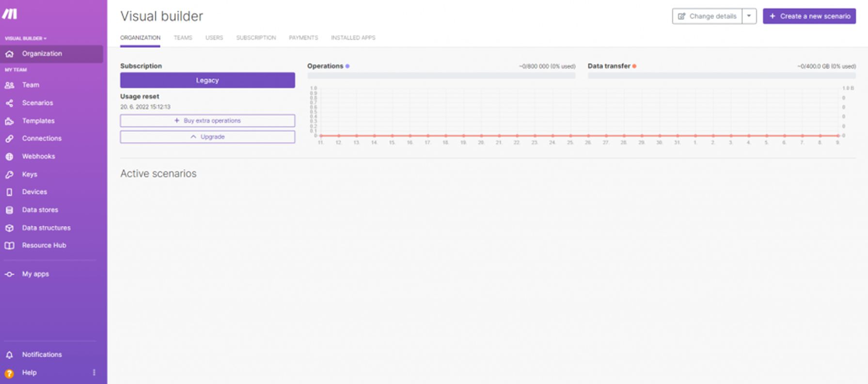Click the Data stores database icon

9,210
